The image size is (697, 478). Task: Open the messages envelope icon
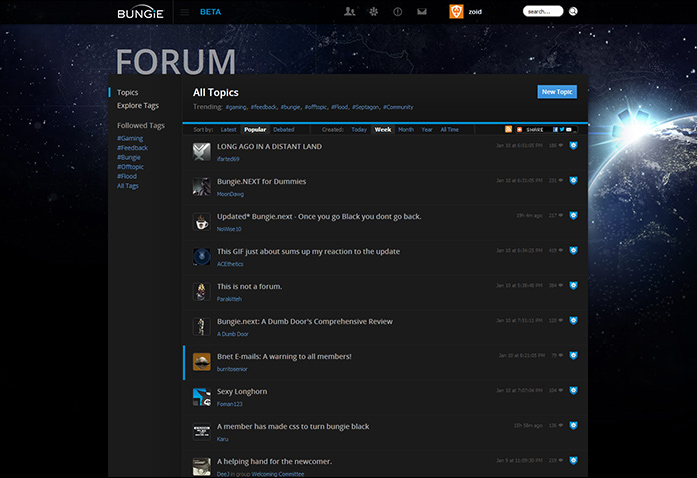pyautogui.click(x=422, y=12)
